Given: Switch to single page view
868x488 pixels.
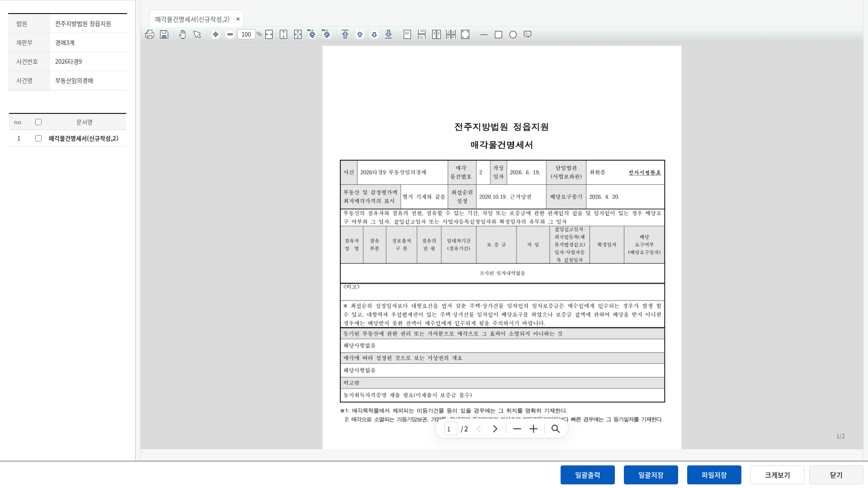Looking at the screenshot, I should pos(407,34).
